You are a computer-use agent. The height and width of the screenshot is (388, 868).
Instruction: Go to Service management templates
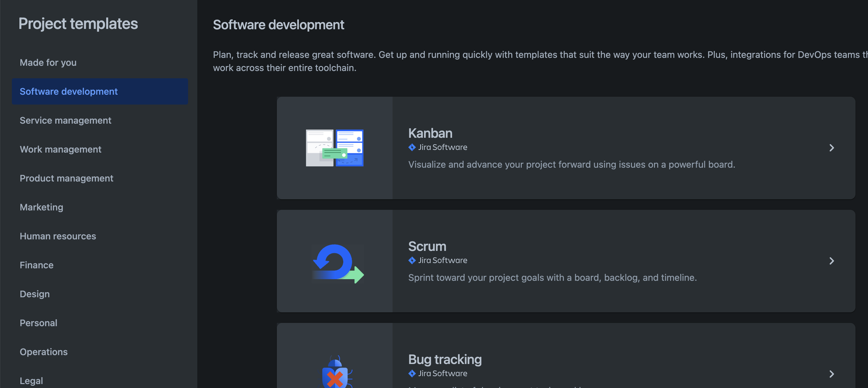point(65,120)
